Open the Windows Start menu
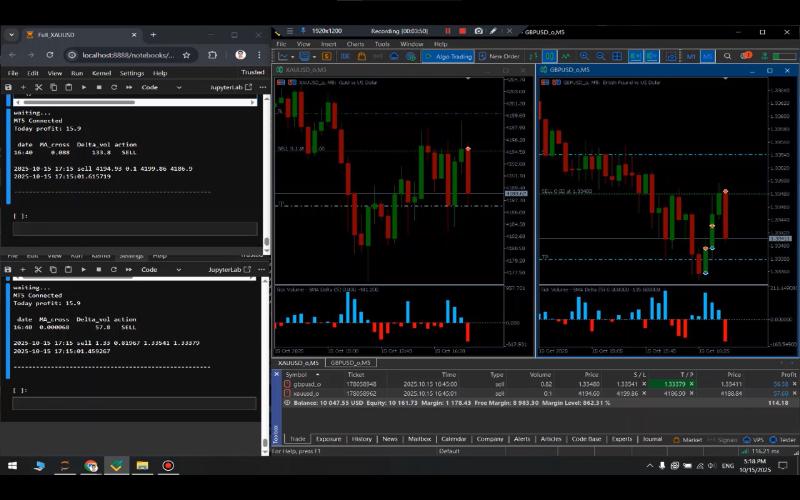The height and width of the screenshot is (500, 800). (x=13, y=465)
